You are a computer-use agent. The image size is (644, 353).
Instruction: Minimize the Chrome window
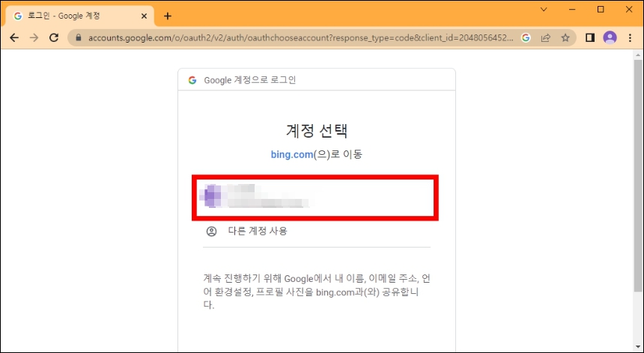click(x=571, y=10)
